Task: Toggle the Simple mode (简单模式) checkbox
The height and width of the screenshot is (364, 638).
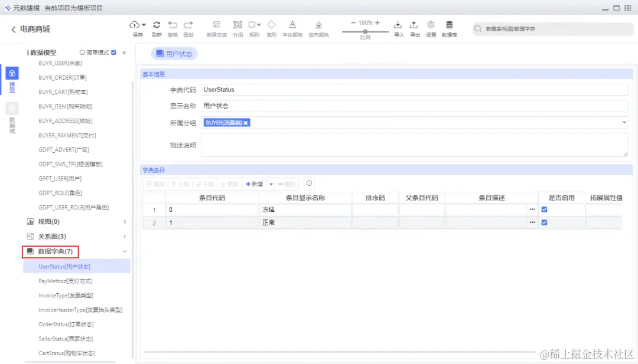Action: click(x=113, y=53)
